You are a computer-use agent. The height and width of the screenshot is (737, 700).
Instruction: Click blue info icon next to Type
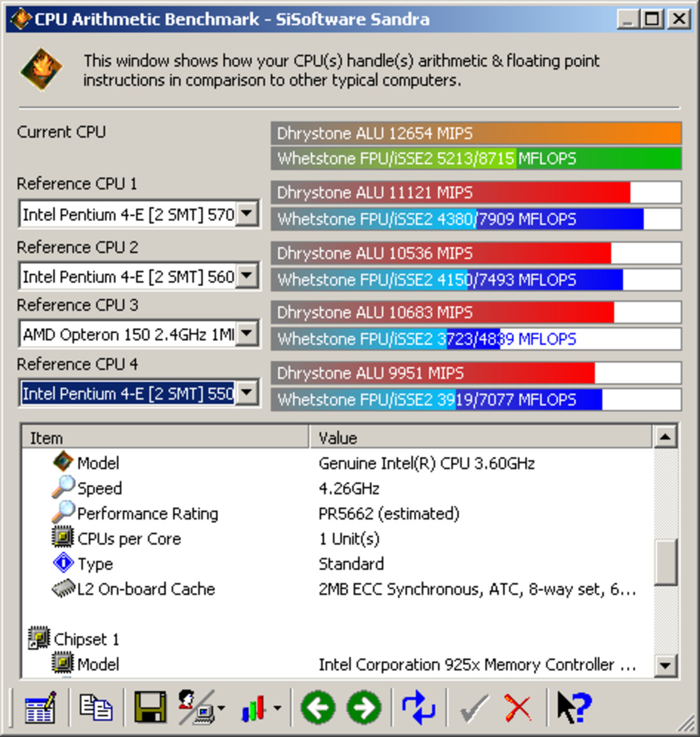[x=63, y=563]
